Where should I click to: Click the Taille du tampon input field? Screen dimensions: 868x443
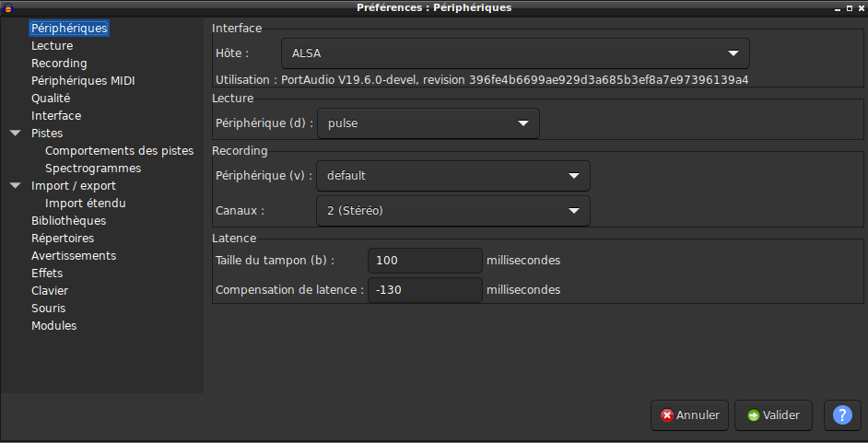coord(425,261)
